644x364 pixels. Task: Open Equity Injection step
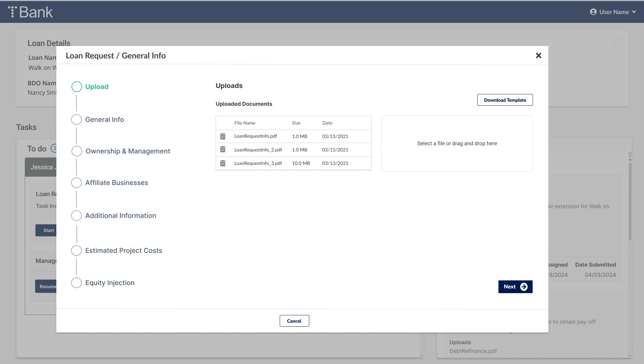point(110,283)
